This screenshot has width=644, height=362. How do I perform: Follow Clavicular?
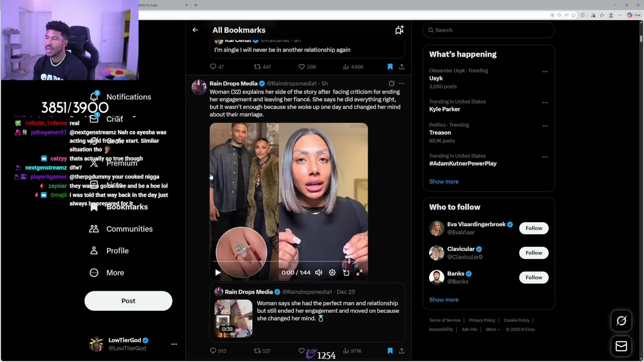point(534,253)
